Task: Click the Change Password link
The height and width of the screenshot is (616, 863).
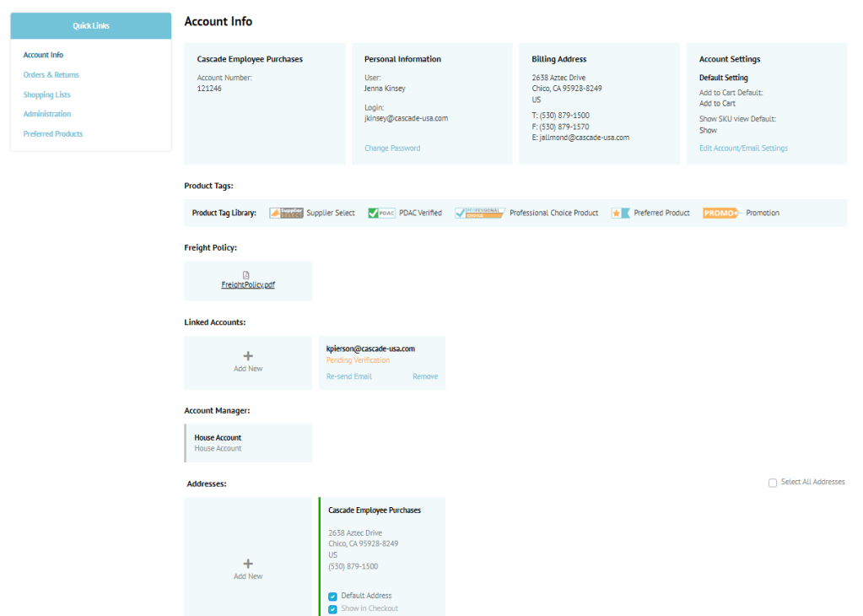Action: [x=392, y=149]
